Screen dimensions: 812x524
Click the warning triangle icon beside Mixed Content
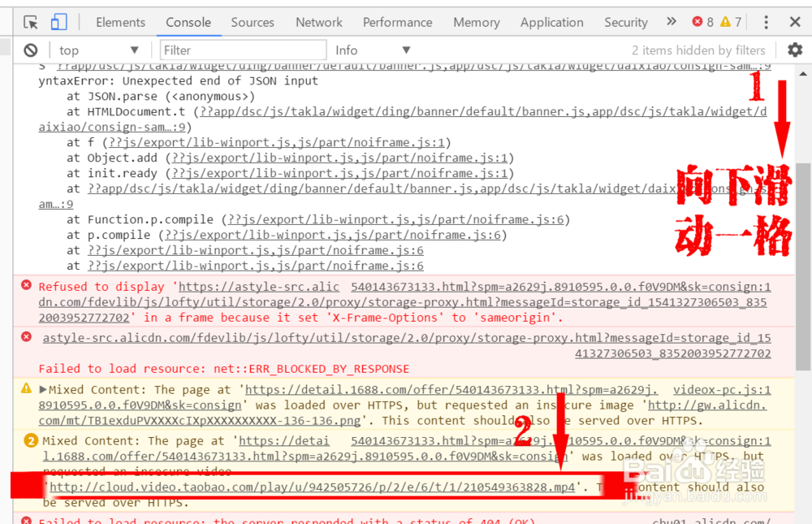(x=26, y=388)
